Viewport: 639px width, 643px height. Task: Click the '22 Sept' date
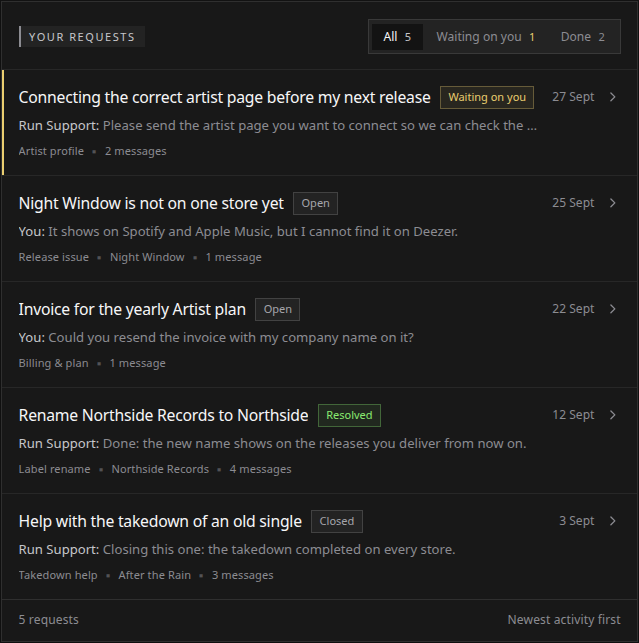coord(573,309)
